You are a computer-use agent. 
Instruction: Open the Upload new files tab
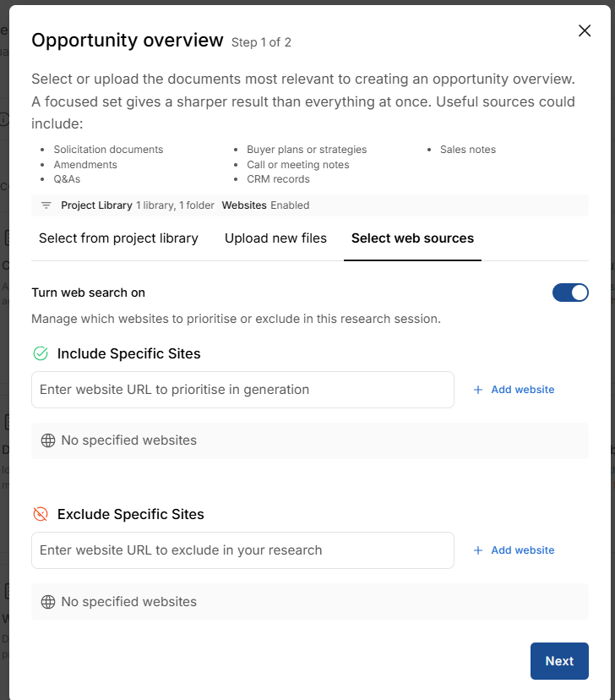click(x=275, y=238)
